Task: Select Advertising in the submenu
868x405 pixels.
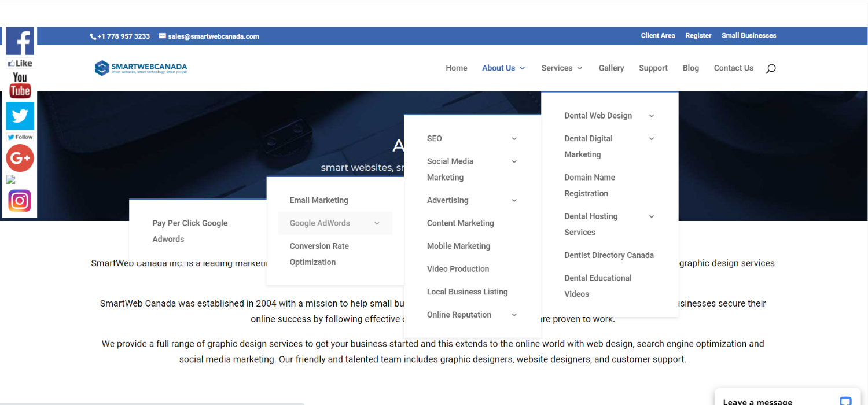Action: point(447,201)
